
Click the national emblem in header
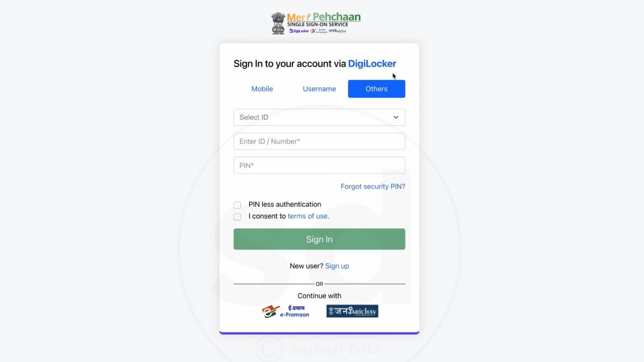click(278, 23)
